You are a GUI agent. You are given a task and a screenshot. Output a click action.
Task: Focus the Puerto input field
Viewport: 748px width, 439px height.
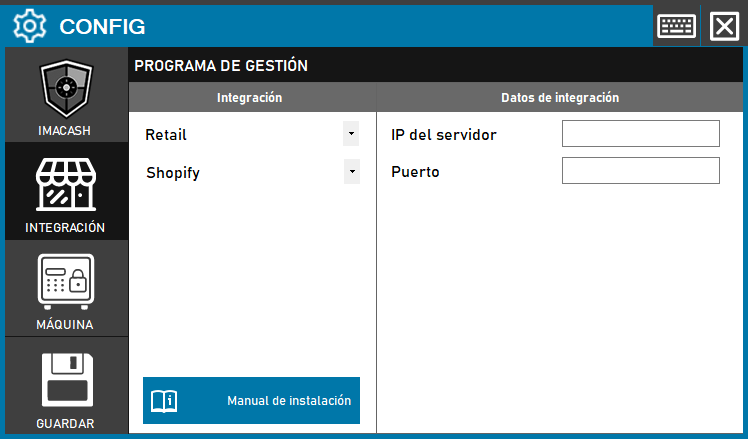coord(640,171)
